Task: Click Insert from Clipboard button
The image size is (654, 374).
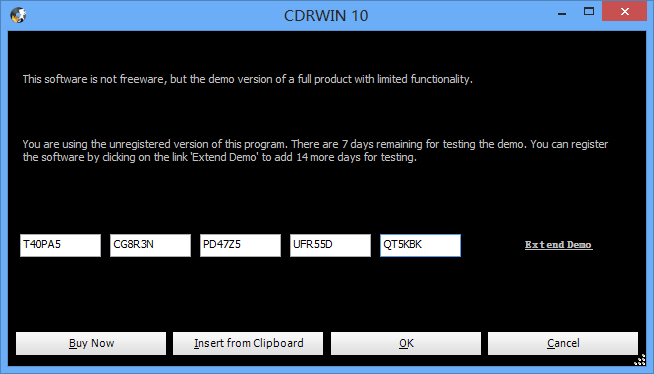Action: (248, 344)
